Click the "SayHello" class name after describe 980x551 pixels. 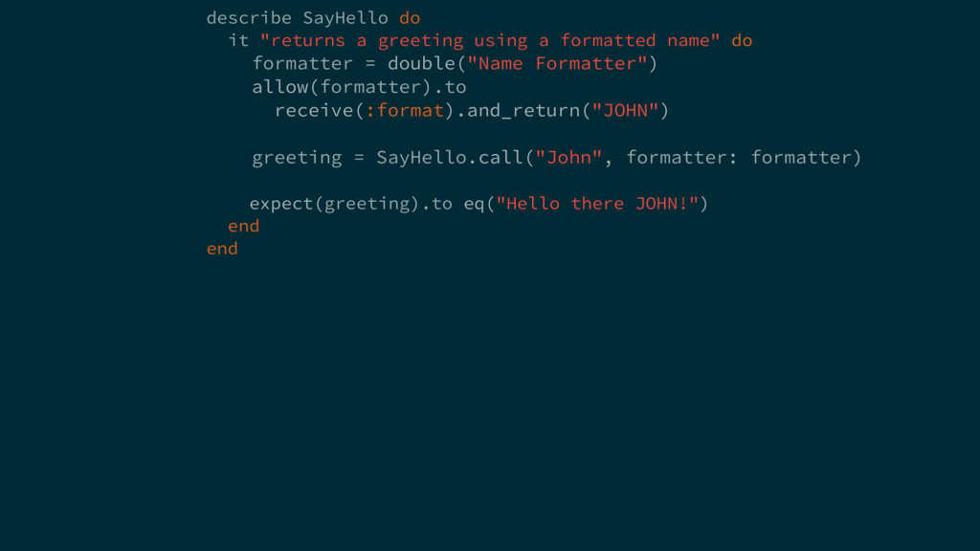point(345,18)
